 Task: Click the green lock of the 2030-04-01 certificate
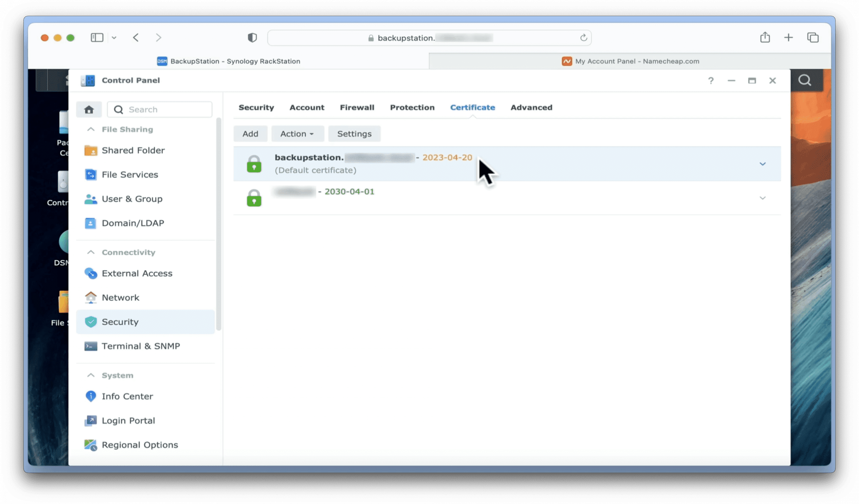[x=254, y=198]
